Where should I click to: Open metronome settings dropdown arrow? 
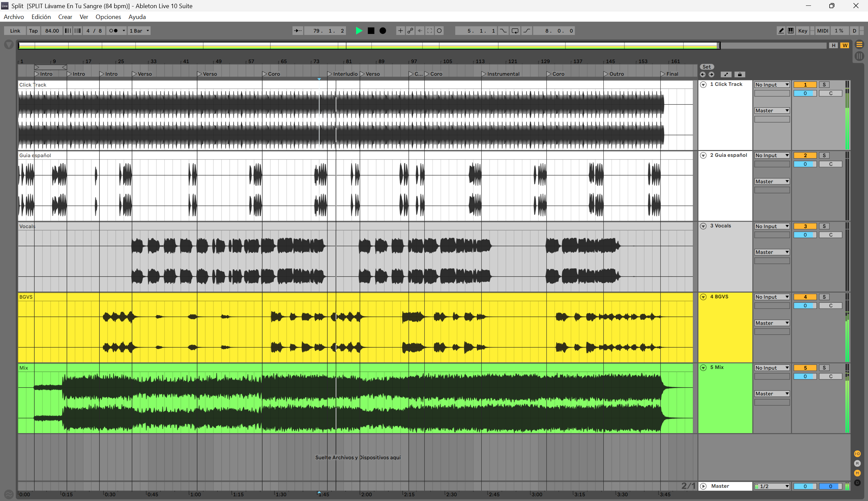(123, 31)
